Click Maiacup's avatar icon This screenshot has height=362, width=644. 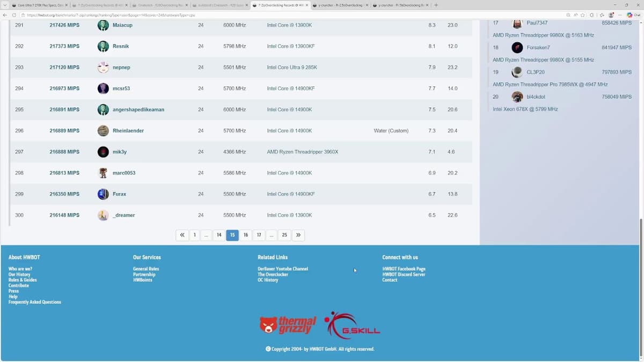[103, 25]
